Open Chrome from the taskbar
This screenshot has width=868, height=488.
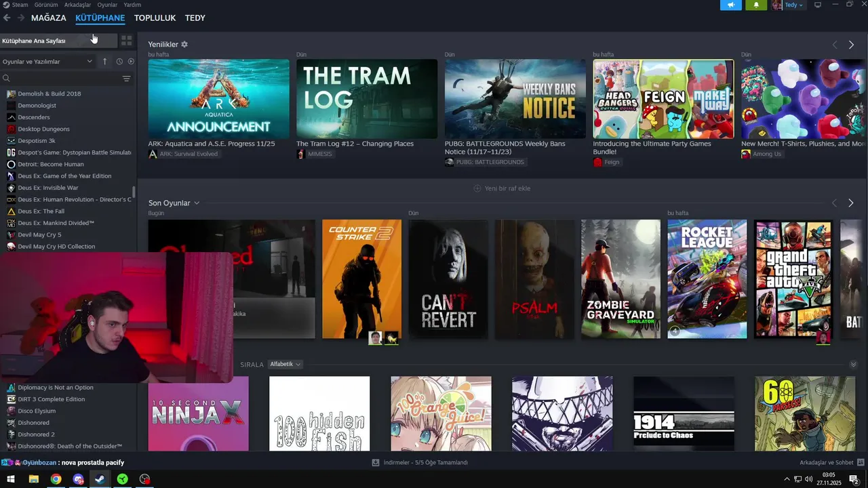point(56,479)
